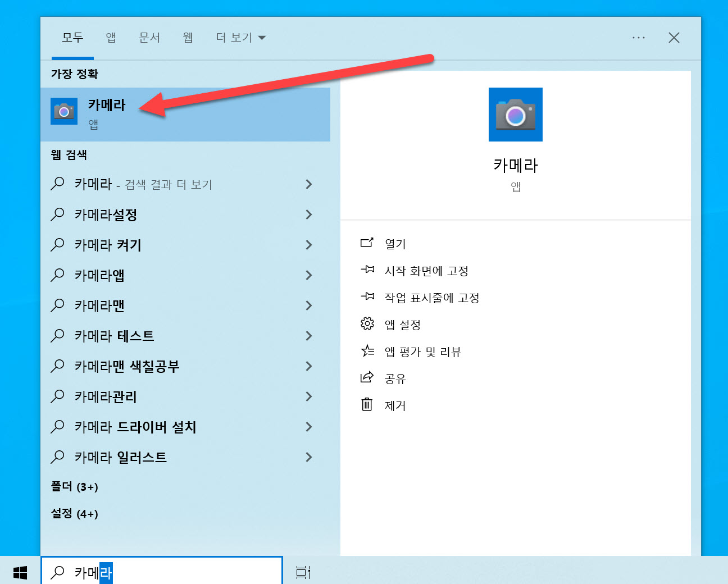
Task: Click the magnifier icon beside 카메라설정
Action: tap(57, 215)
